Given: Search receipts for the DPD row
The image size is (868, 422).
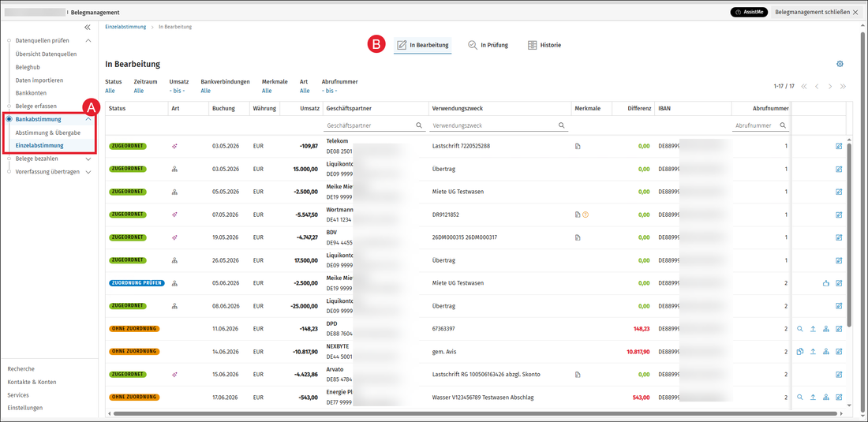Looking at the screenshot, I should [x=800, y=329].
